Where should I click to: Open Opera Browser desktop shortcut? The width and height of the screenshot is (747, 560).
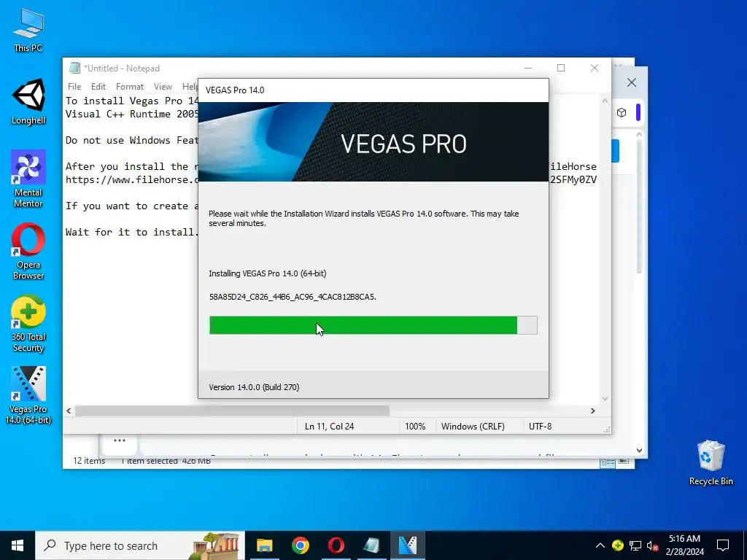click(28, 251)
